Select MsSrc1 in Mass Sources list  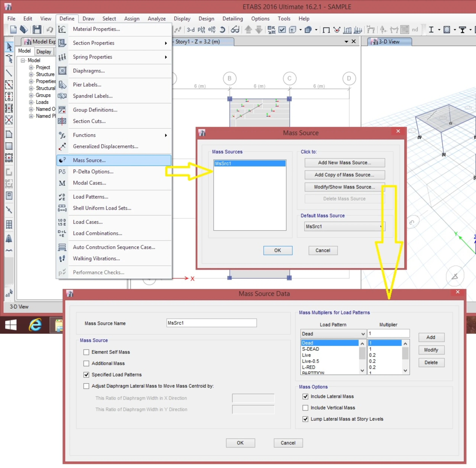coord(250,163)
